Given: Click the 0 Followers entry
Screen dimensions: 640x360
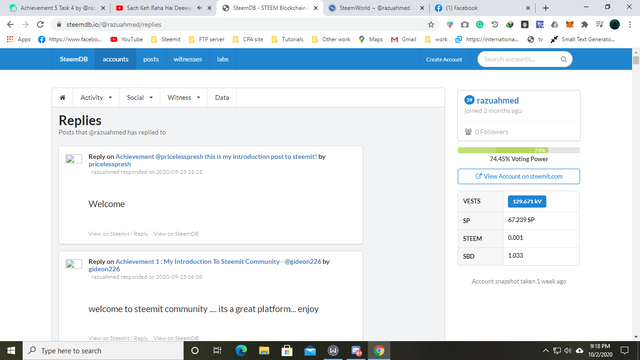Looking at the screenshot, I should point(487,132).
